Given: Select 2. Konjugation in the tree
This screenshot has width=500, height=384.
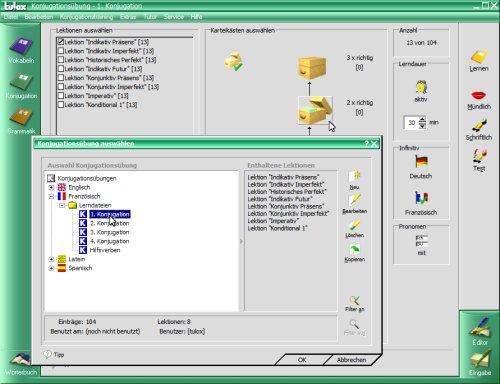Looking at the screenshot, I should click(x=109, y=223).
